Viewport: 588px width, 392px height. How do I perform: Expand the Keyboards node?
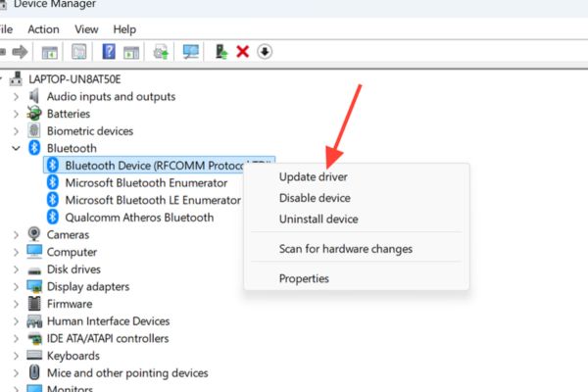pos(16,356)
